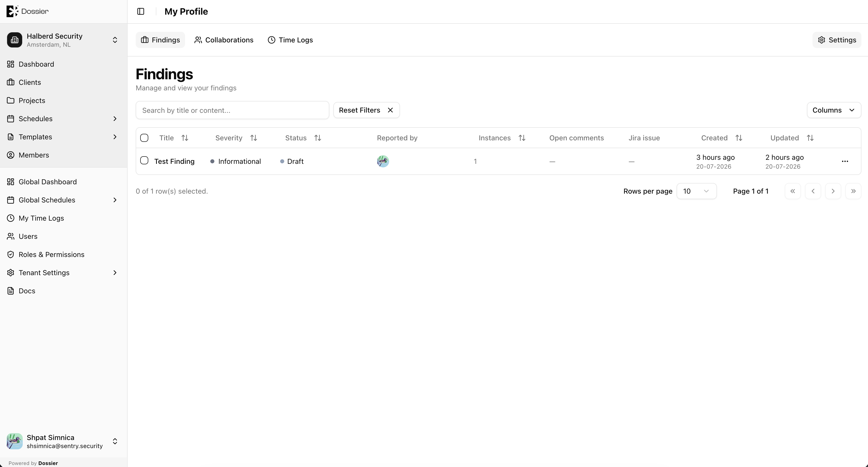The image size is (868, 467).
Task: Open the Test Finding title link
Action: coord(174,162)
